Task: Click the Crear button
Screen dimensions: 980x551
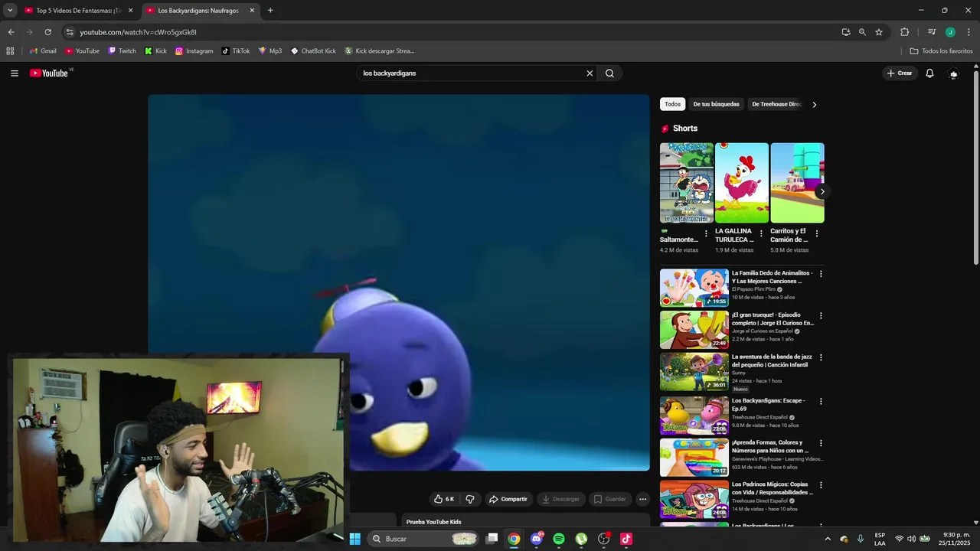Action: [x=900, y=73]
